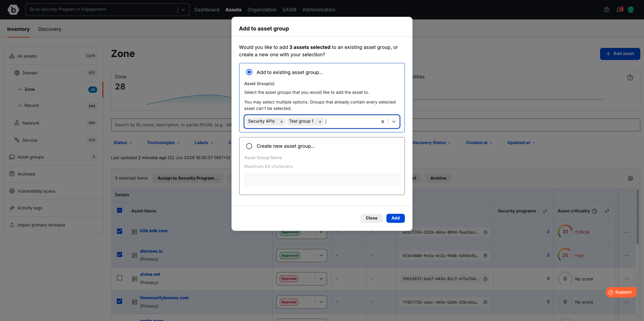Select All assets in sidebar
The image size is (644, 321).
[54, 56]
